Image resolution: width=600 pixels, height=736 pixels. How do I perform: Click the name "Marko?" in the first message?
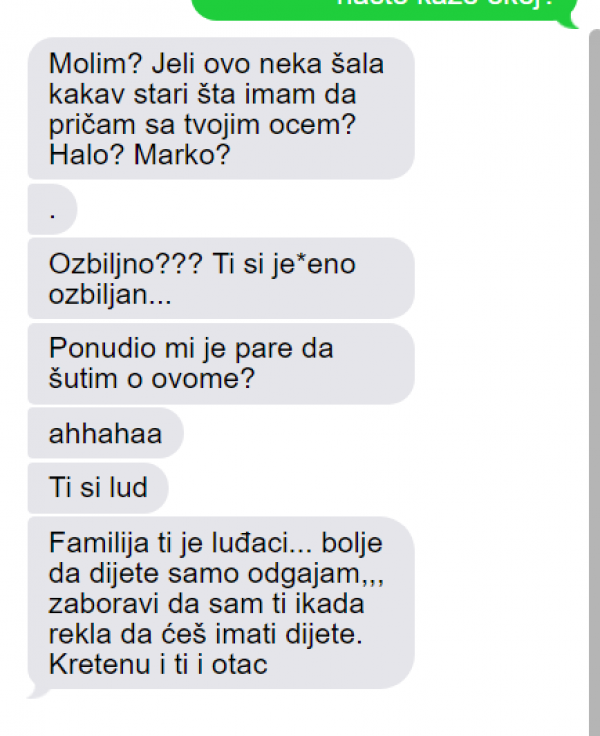(182, 154)
